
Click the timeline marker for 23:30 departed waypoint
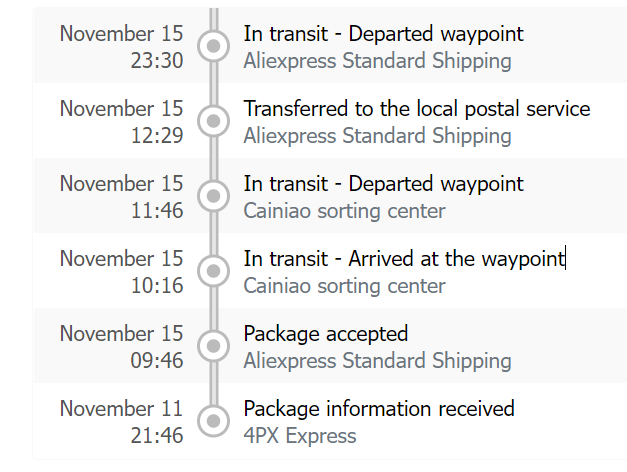point(212,46)
